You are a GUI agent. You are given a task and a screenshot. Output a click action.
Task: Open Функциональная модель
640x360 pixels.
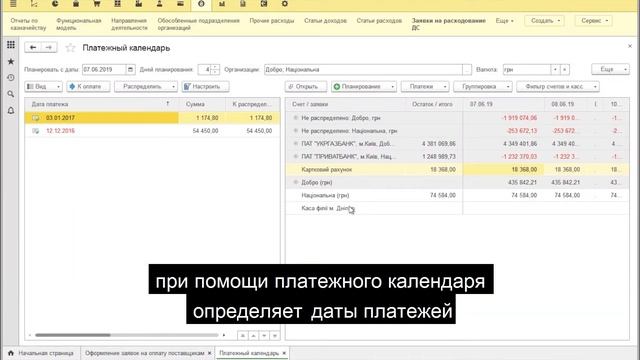click(x=78, y=24)
